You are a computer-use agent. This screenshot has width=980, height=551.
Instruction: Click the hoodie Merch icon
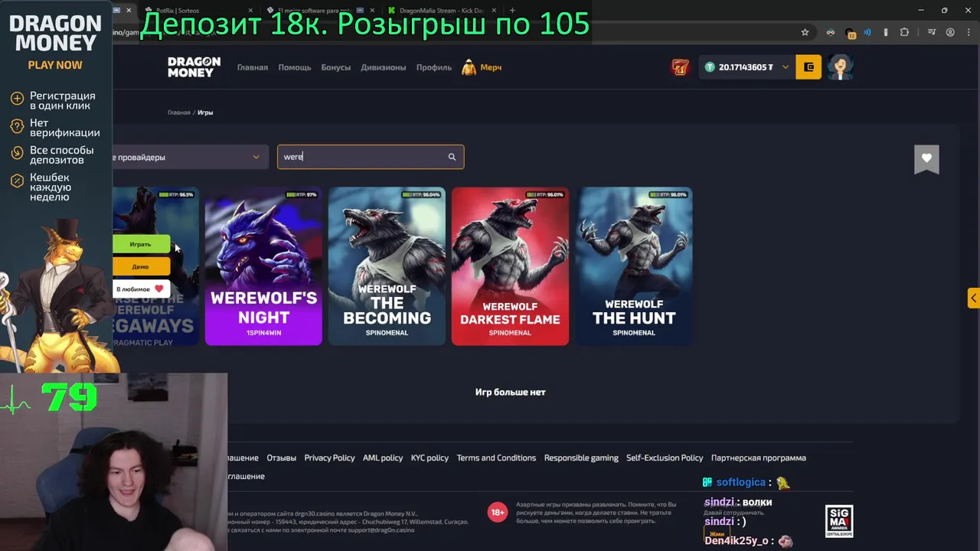point(469,67)
